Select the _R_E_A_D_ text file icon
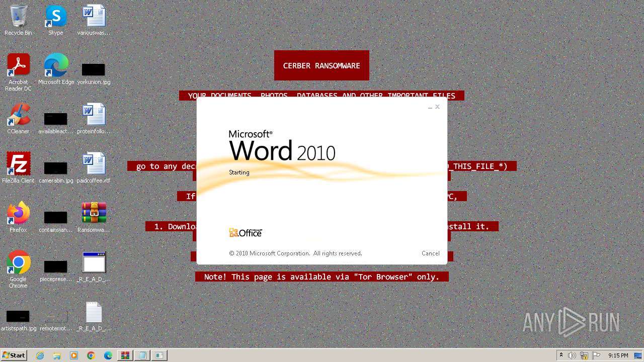 point(94,316)
